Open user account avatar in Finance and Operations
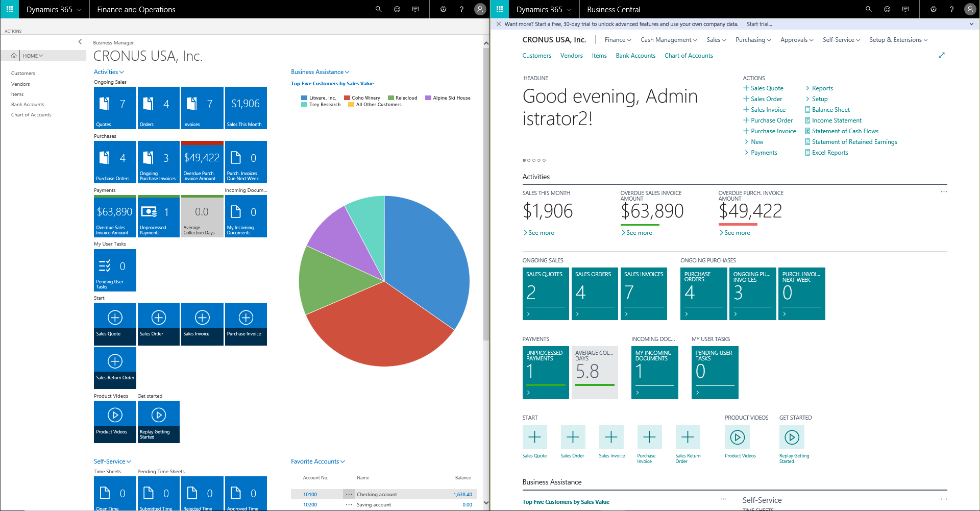 (480, 9)
